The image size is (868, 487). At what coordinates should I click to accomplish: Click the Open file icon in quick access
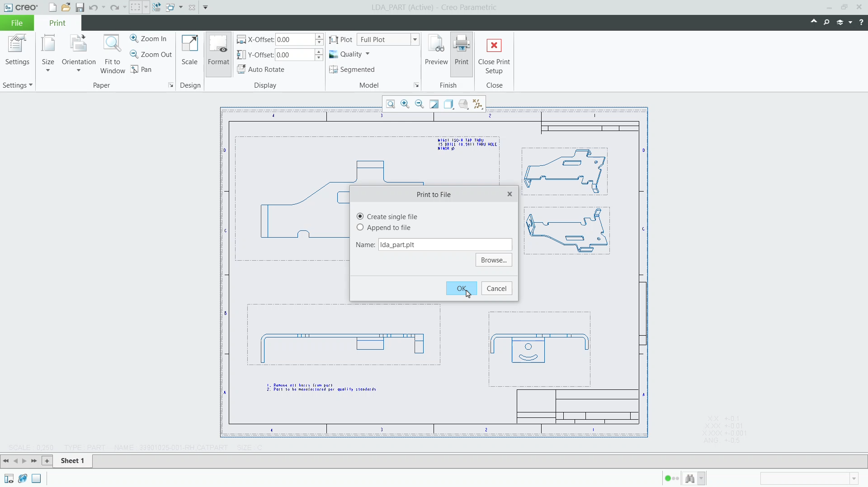click(66, 7)
